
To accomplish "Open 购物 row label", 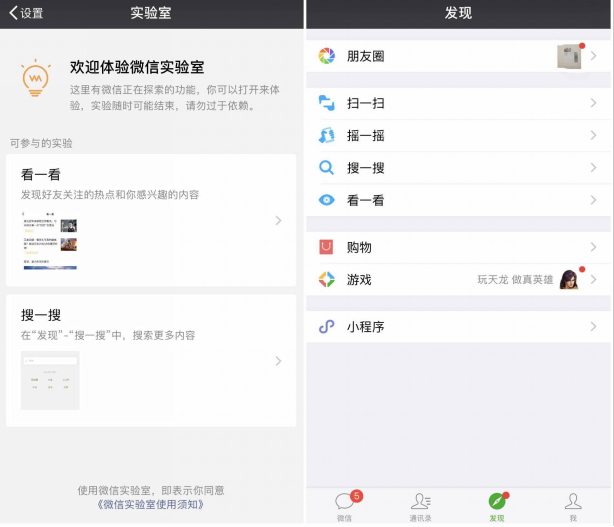I will (359, 247).
